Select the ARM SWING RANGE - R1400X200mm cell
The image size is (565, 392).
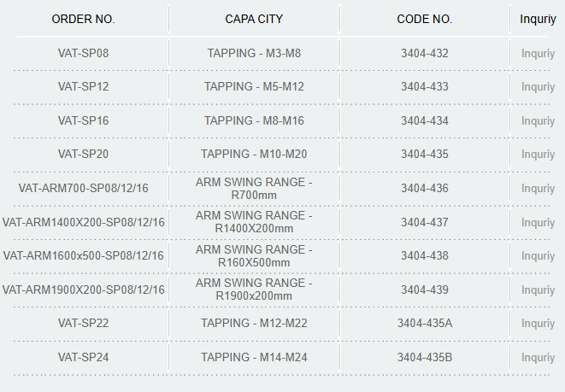click(x=254, y=222)
